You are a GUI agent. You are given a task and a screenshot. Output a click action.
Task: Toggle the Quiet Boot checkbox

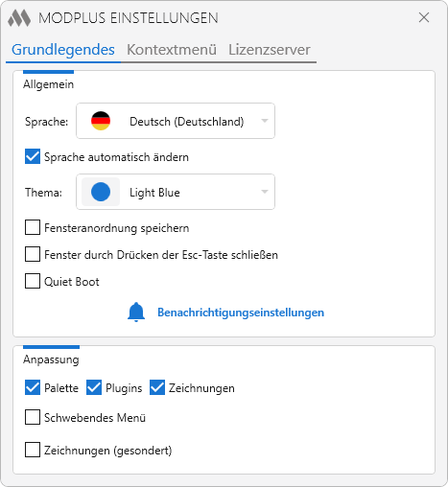pos(33,281)
